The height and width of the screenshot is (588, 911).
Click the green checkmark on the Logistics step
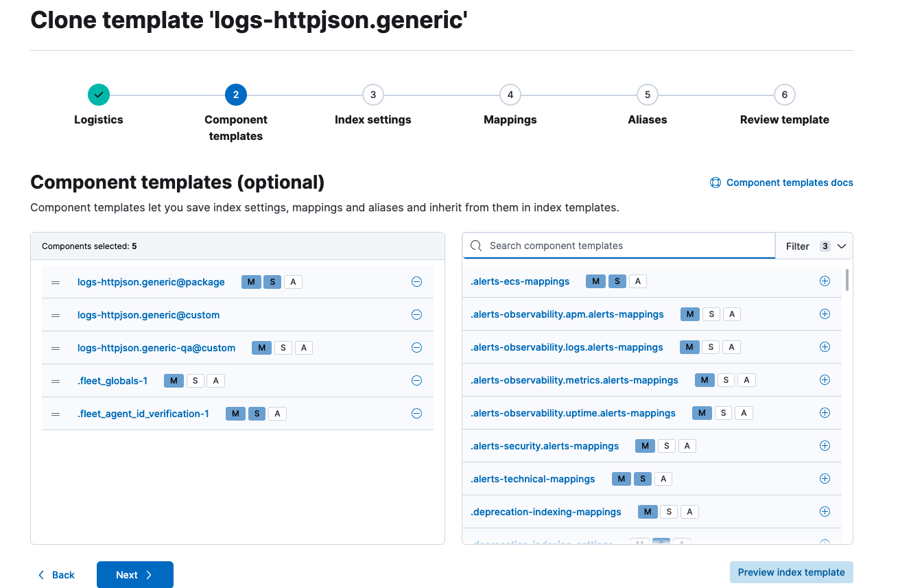coord(98,95)
